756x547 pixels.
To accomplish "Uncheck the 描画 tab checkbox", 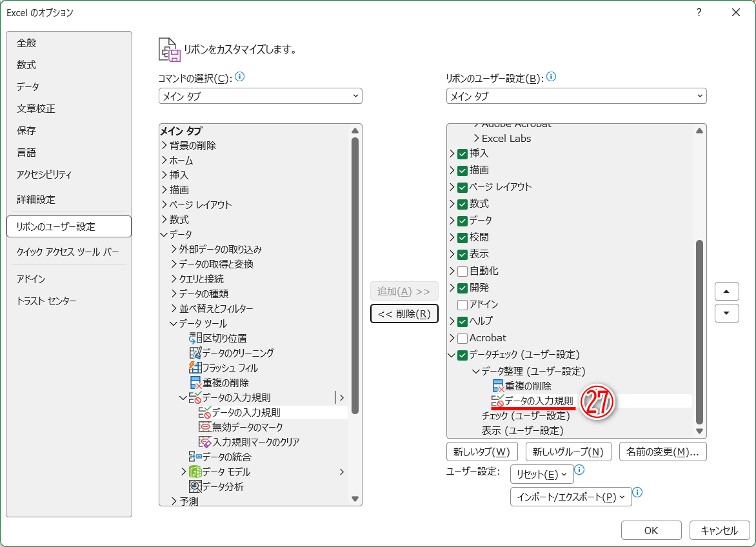I will [463, 170].
